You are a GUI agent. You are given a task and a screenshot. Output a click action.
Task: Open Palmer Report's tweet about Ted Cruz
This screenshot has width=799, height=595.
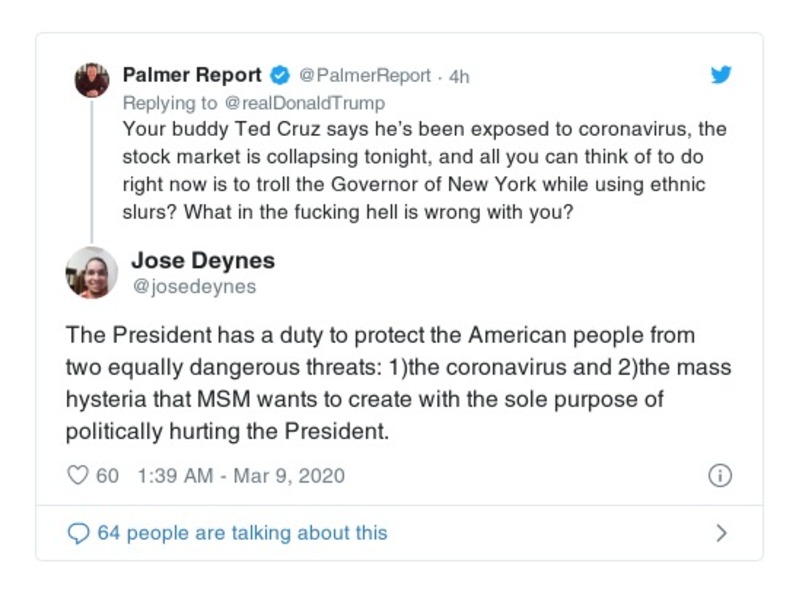pos(424,172)
